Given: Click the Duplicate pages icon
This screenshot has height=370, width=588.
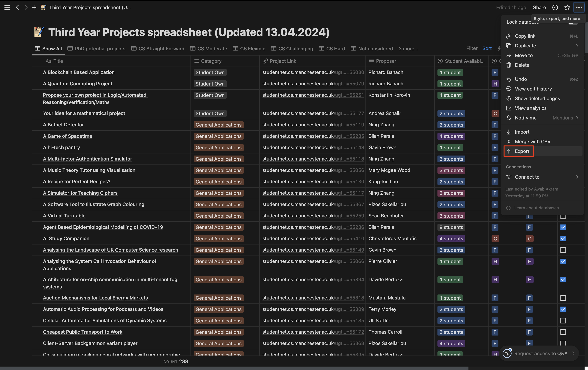Looking at the screenshot, I should pyautogui.click(x=509, y=46).
